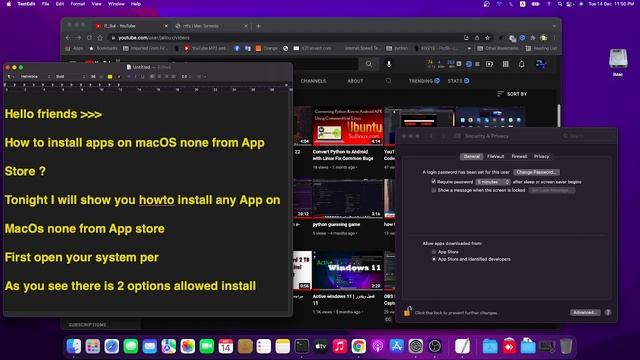
Task: Open new tab in Chrome
Action: pos(258,26)
